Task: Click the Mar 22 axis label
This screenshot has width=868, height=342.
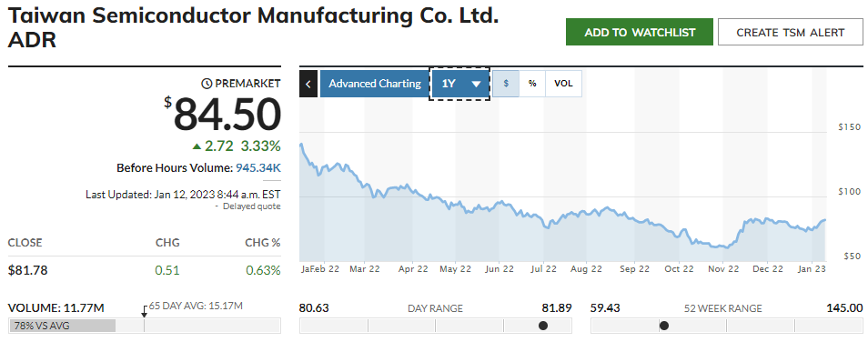Action: click(x=364, y=269)
